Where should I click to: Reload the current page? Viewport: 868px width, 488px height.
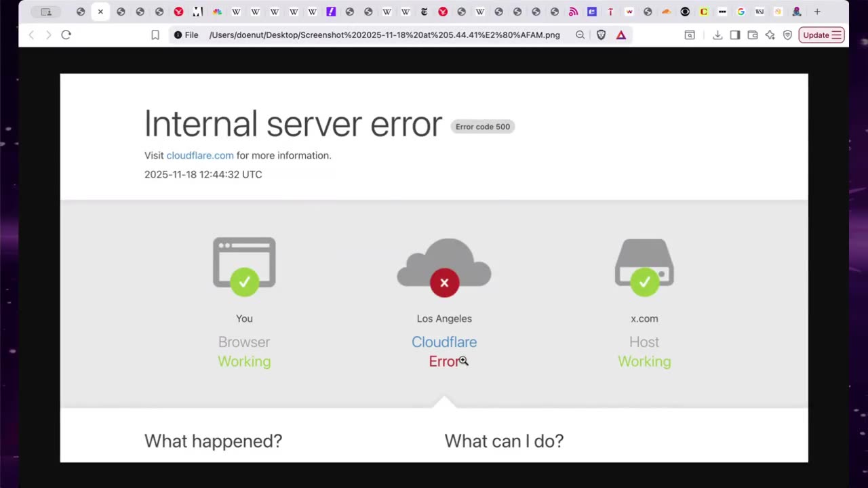click(66, 35)
